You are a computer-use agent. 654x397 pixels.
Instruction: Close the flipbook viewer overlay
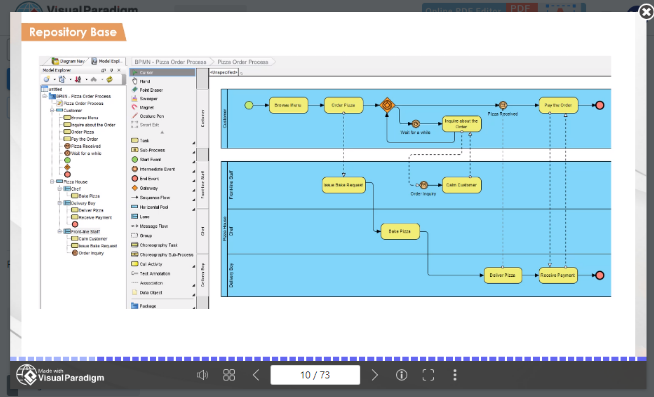pos(646,13)
